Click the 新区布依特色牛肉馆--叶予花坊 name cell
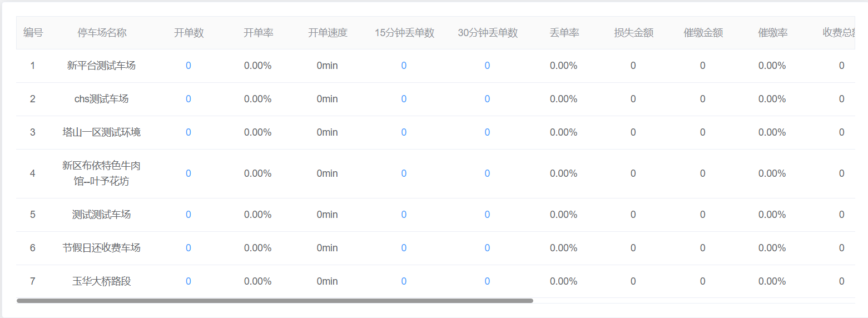The height and width of the screenshot is (318, 868). click(x=102, y=173)
